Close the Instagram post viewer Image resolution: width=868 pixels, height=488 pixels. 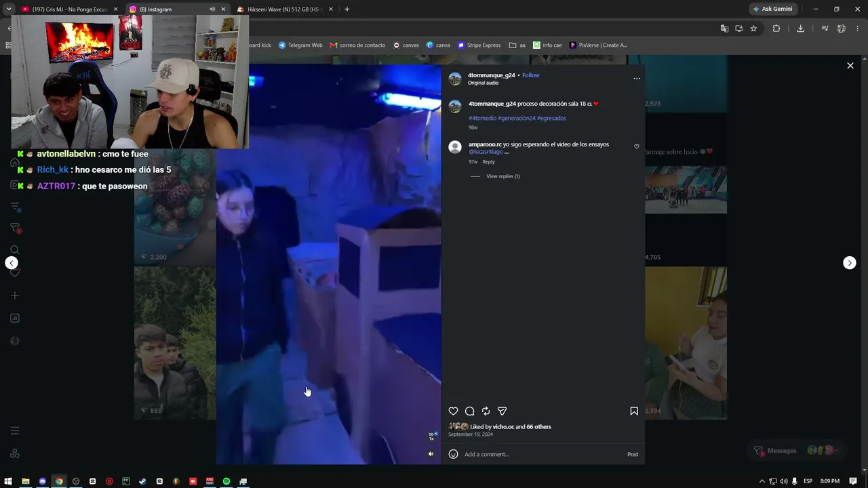pos(850,66)
